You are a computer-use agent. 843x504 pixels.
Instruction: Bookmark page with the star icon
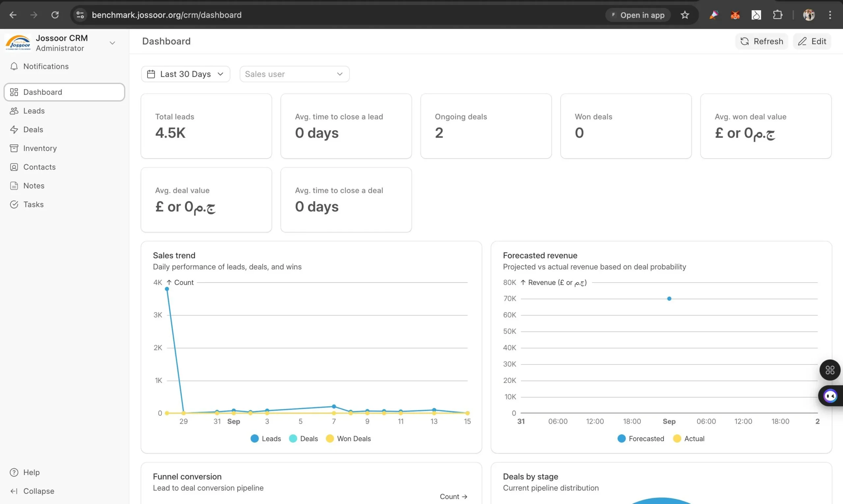click(x=685, y=15)
